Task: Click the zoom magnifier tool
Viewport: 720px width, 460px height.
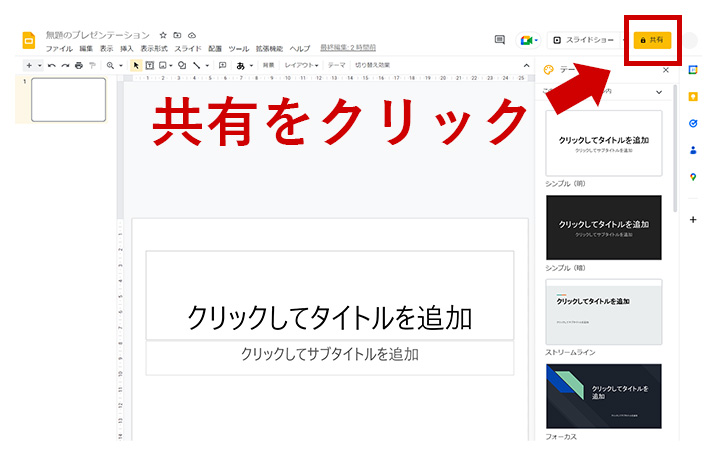Action: [x=110, y=66]
